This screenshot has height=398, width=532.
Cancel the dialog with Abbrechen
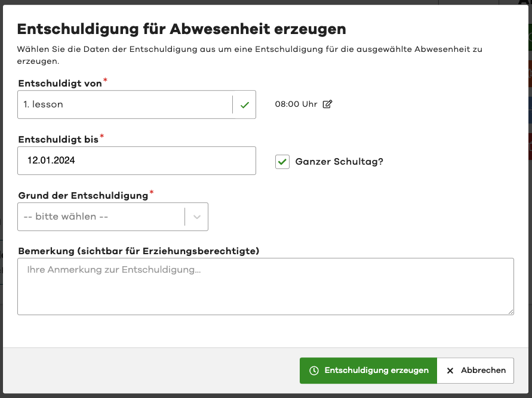coord(475,371)
